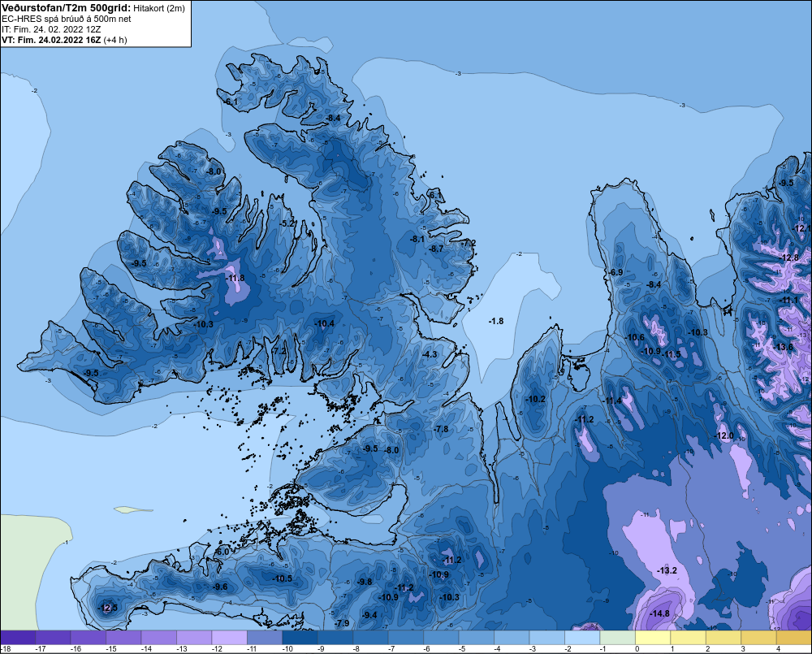Screen dimensions: 812x654
Task: Click the -12.5 temperature value on the map
Action: (x=108, y=608)
